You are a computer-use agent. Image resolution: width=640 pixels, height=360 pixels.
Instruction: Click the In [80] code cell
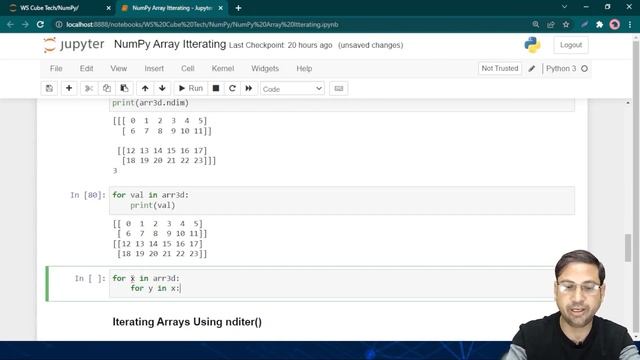[342, 200]
